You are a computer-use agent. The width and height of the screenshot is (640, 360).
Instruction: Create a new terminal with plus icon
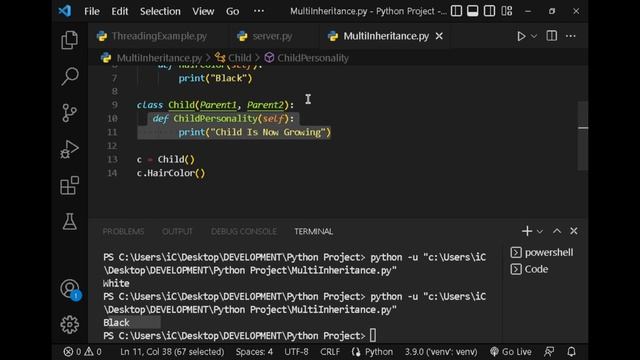tap(527, 231)
